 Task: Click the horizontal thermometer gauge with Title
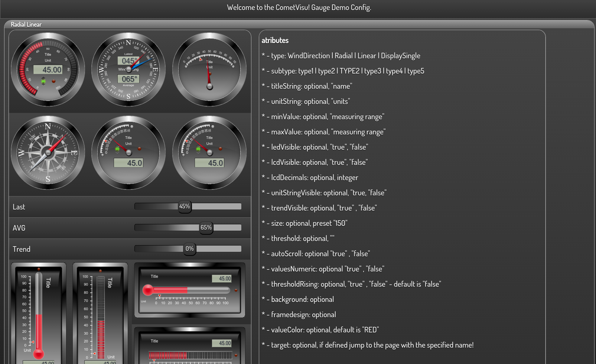point(190,290)
